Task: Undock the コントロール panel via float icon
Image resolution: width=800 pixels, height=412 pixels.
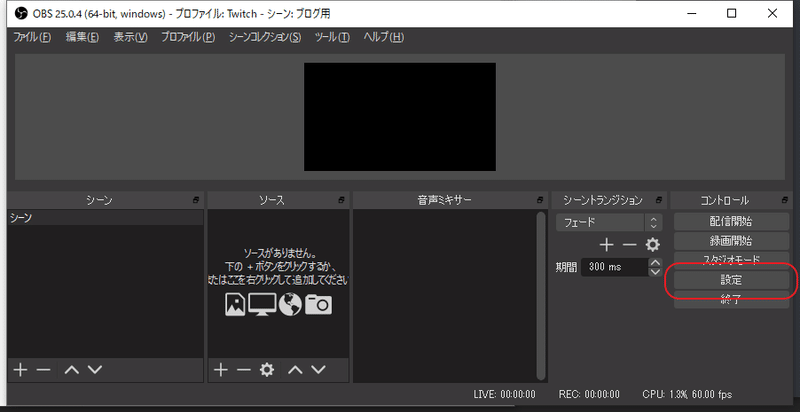Action: [785, 200]
